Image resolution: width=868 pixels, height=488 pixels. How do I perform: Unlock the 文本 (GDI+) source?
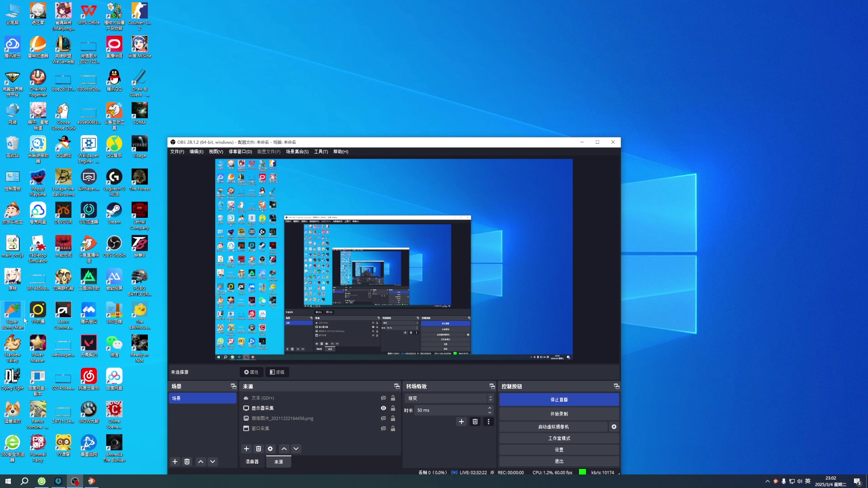point(393,398)
